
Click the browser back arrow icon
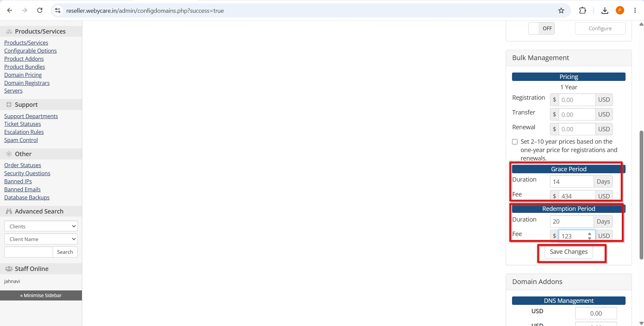(10, 10)
